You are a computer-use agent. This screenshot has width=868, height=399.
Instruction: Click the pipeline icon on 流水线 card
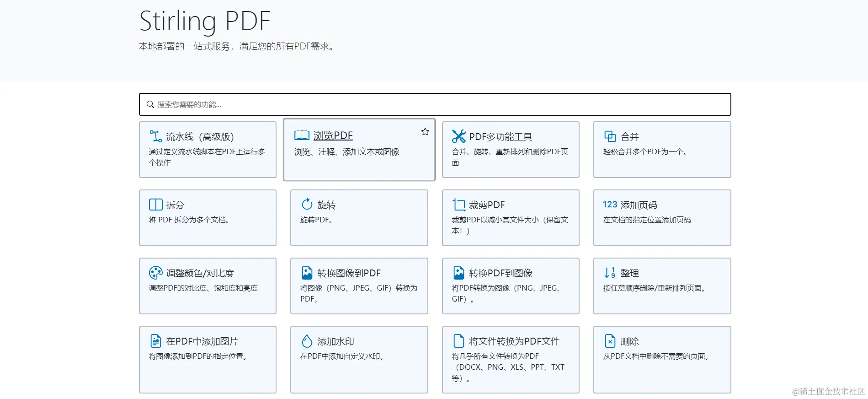(155, 136)
